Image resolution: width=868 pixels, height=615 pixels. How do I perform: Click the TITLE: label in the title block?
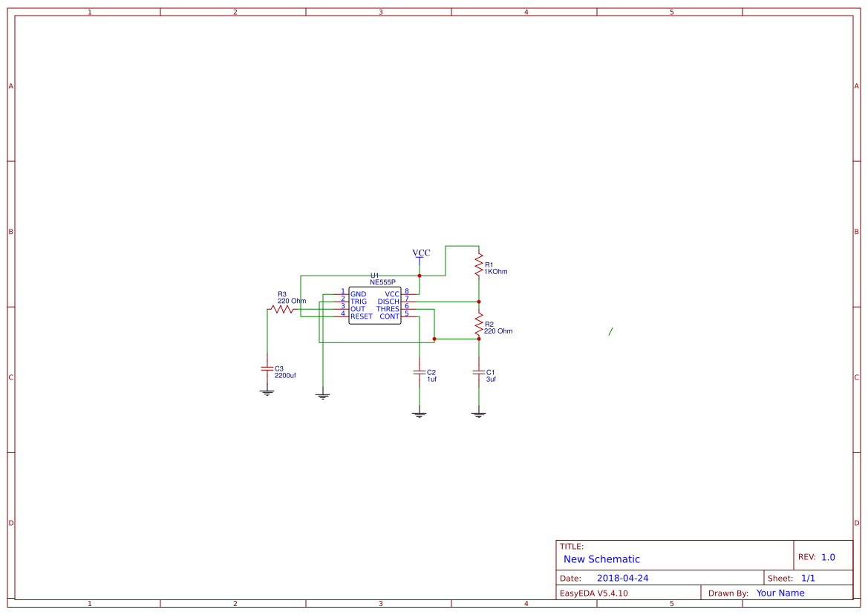[x=571, y=547]
